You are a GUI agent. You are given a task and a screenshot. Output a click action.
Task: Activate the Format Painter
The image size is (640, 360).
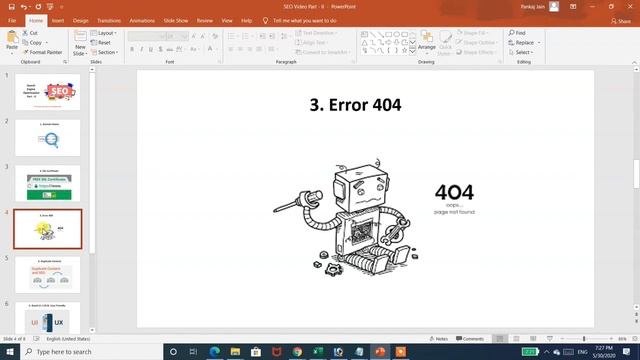[x=42, y=52]
